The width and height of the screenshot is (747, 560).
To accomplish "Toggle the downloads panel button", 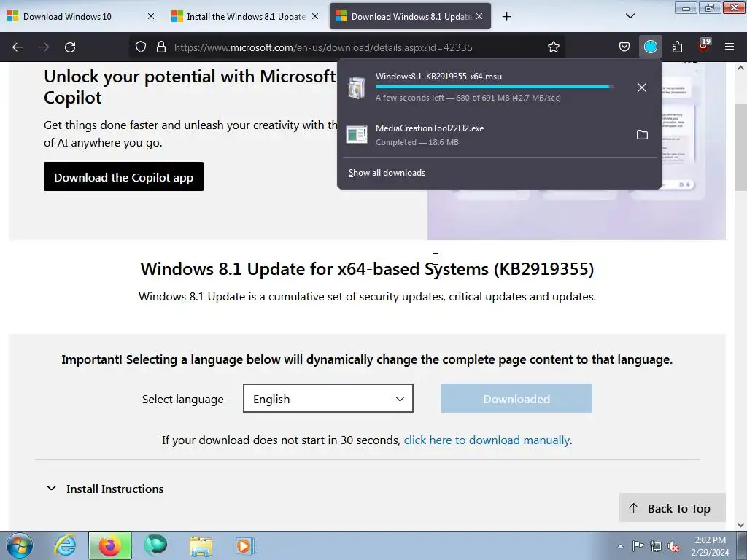I will coord(650,47).
